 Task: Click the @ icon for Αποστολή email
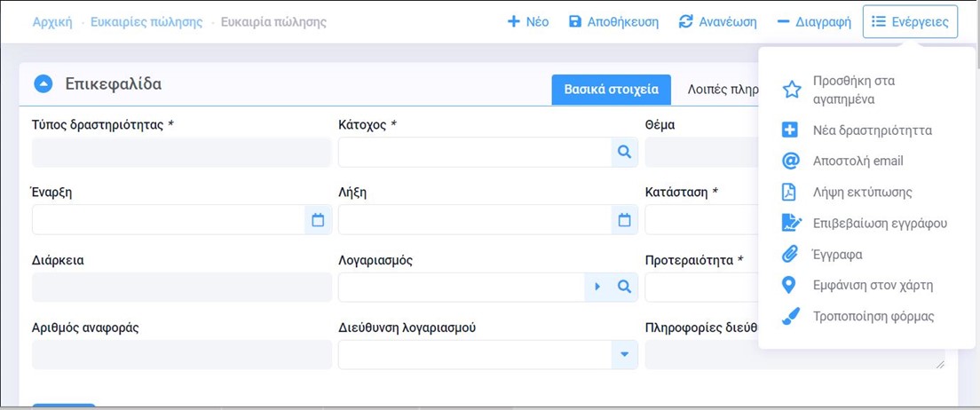click(x=790, y=162)
